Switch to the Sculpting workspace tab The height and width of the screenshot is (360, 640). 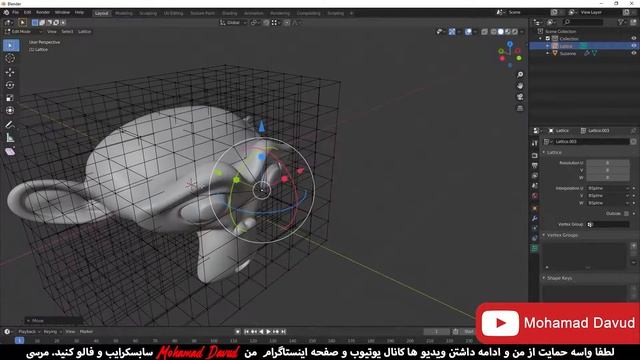[148, 13]
